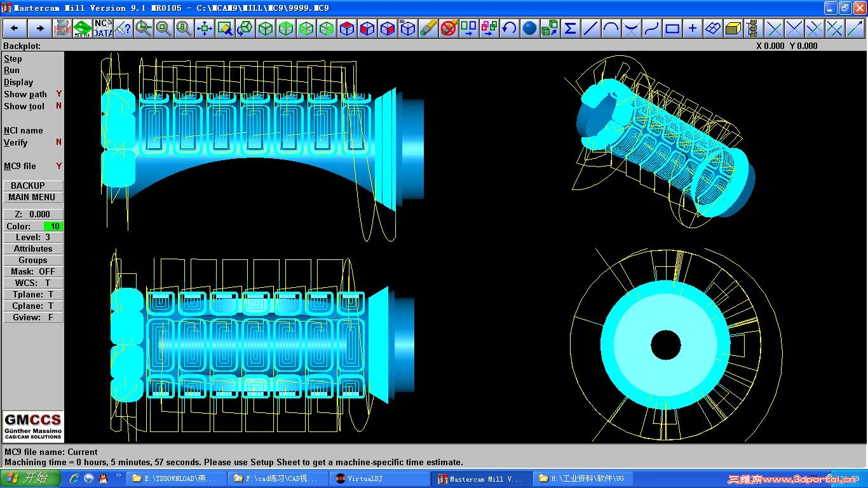Toggle the Mask: OFF setting
Screen dimensions: 868x488
coord(33,271)
